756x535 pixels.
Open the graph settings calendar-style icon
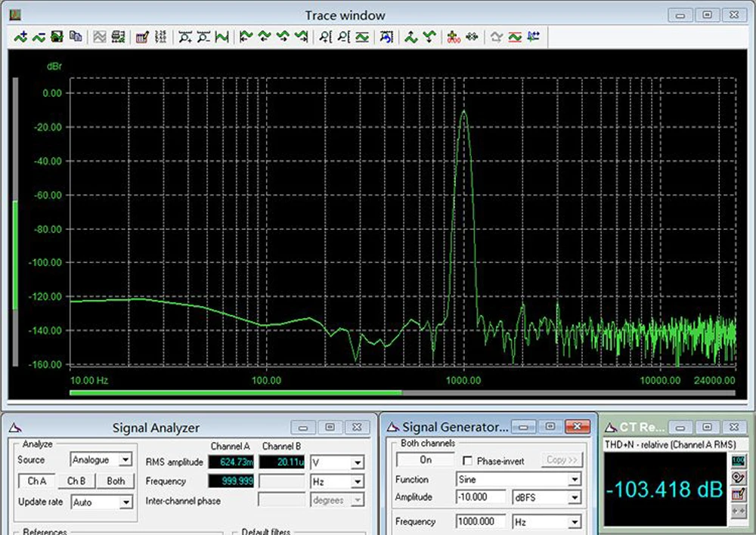141,36
